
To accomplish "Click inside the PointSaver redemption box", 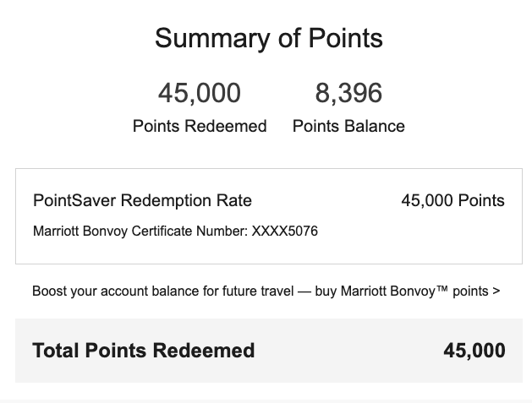I will (269, 216).
